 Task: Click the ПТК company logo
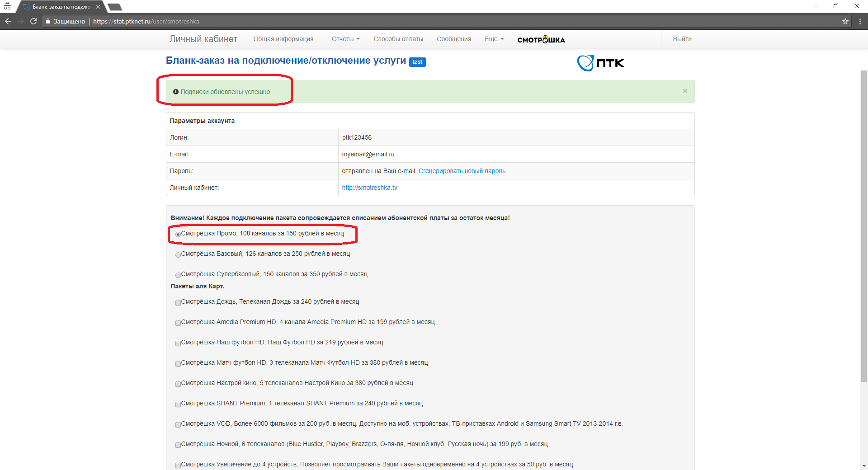pos(600,63)
